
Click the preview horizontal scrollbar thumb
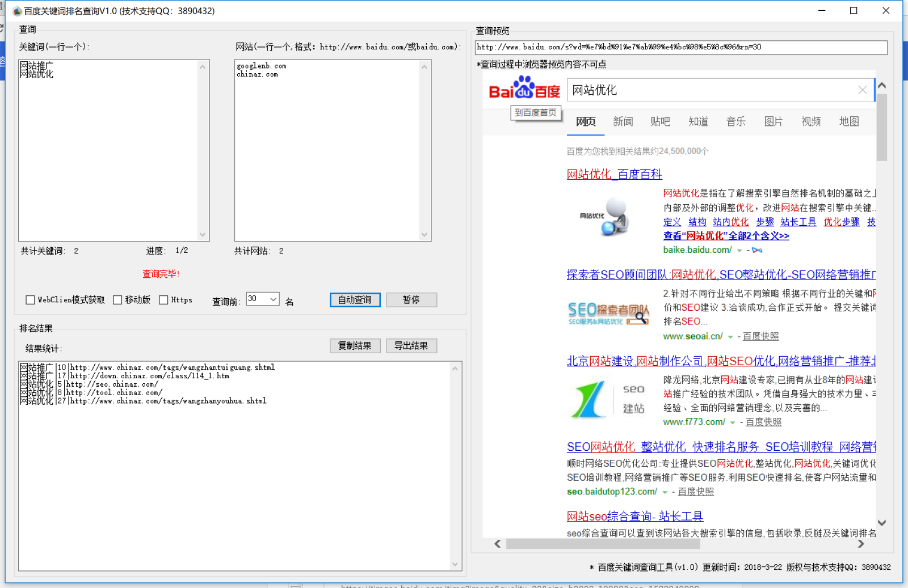pos(603,544)
